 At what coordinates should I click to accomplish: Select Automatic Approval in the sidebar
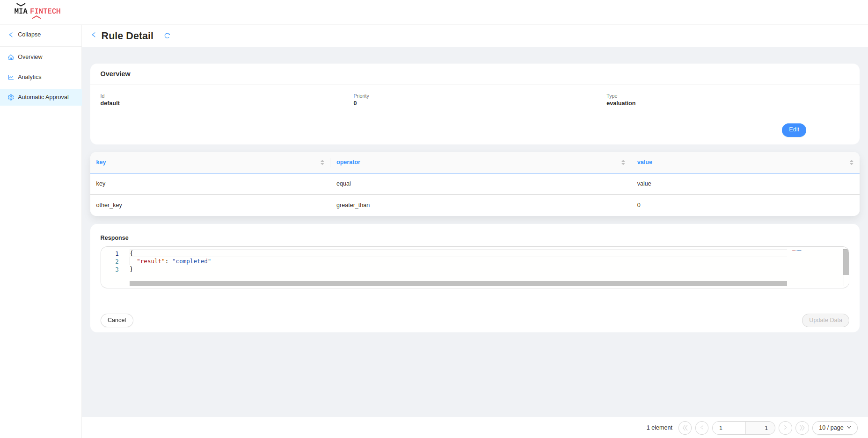[x=43, y=97]
